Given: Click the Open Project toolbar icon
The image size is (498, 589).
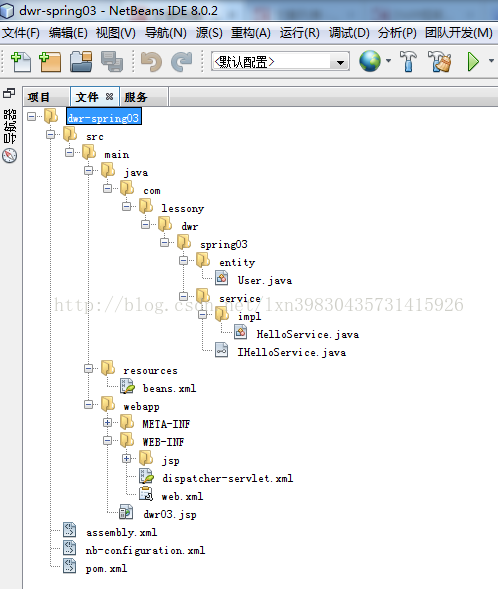Looking at the screenshot, I should 81,62.
